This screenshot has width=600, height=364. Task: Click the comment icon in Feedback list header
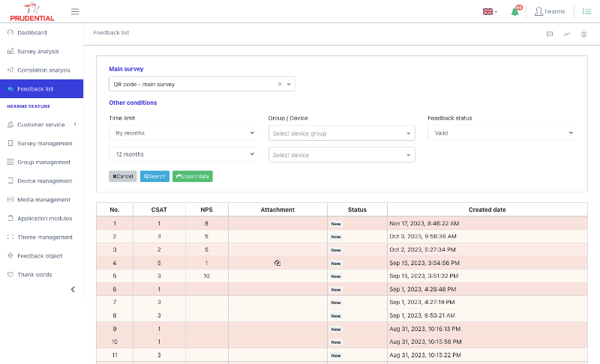coord(550,34)
